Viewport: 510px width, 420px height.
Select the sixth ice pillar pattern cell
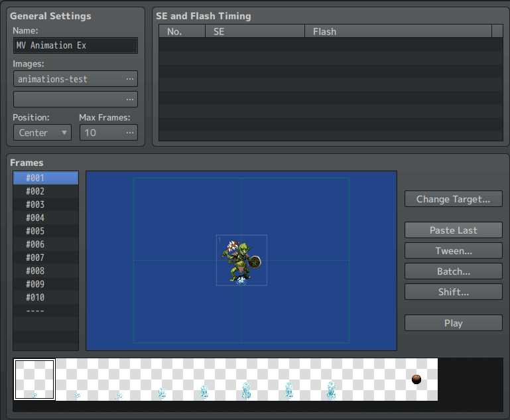(247, 380)
